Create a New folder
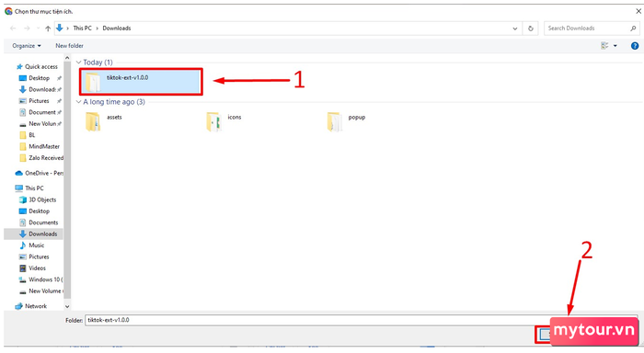 click(x=69, y=46)
